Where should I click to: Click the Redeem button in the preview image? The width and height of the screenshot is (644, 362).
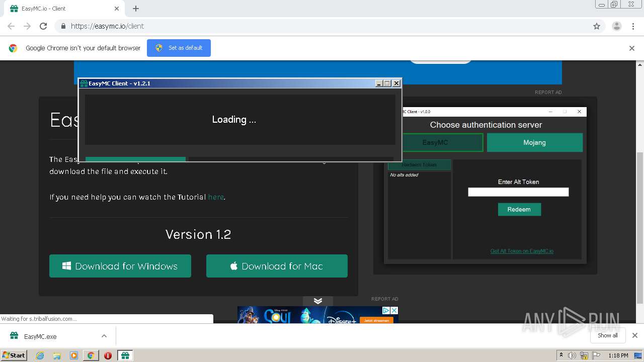(519, 209)
